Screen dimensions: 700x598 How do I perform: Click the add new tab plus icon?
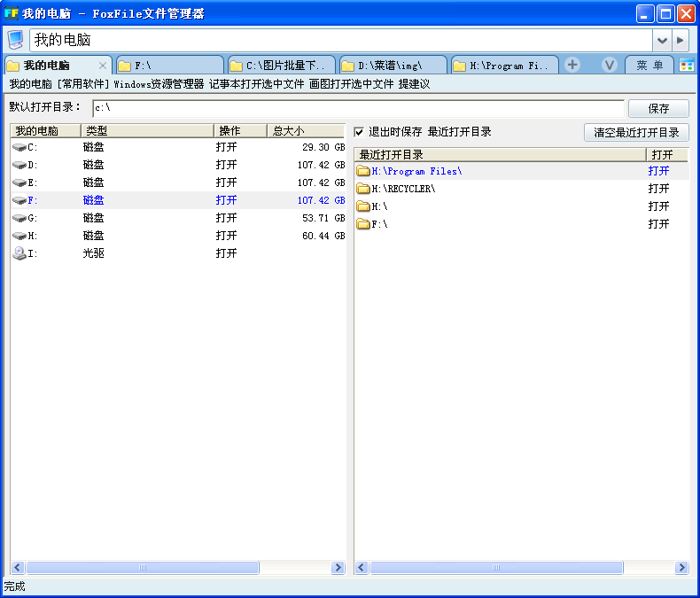572,65
